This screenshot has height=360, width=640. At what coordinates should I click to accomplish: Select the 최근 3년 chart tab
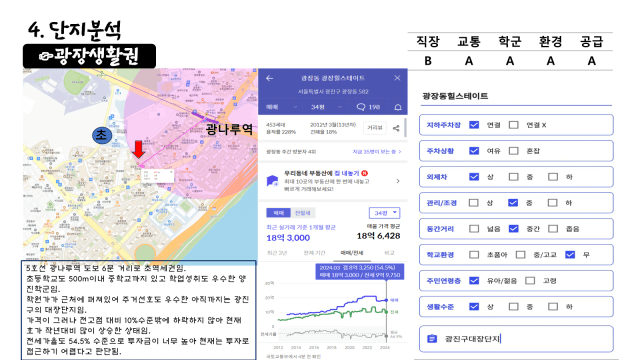tap(277, 253)
